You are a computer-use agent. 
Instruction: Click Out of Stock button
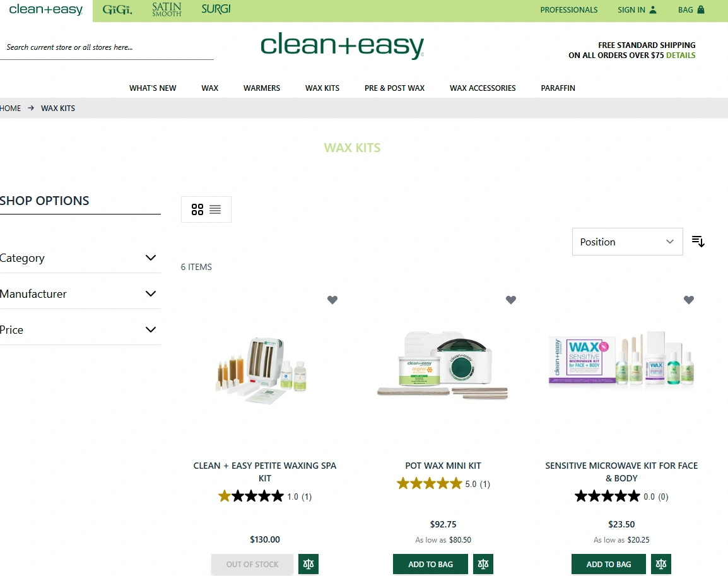tap(252, 564)
